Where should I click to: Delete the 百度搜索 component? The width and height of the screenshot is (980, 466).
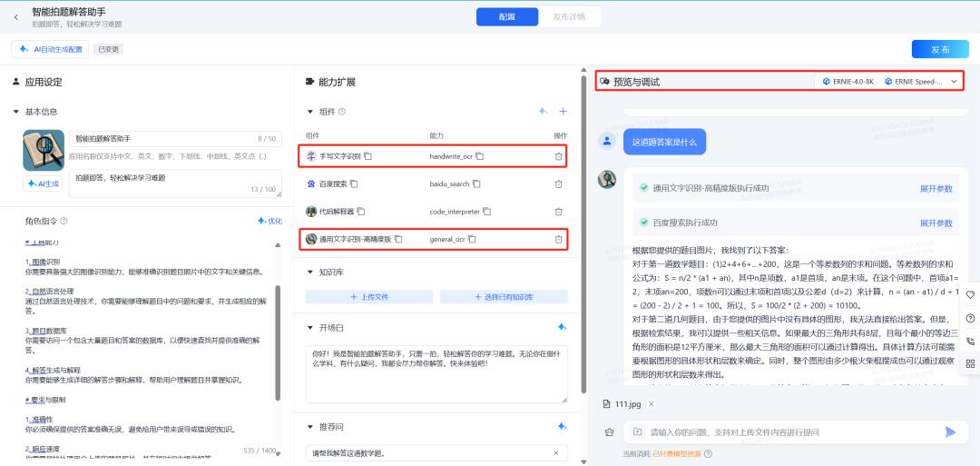[x=558, y=183]
